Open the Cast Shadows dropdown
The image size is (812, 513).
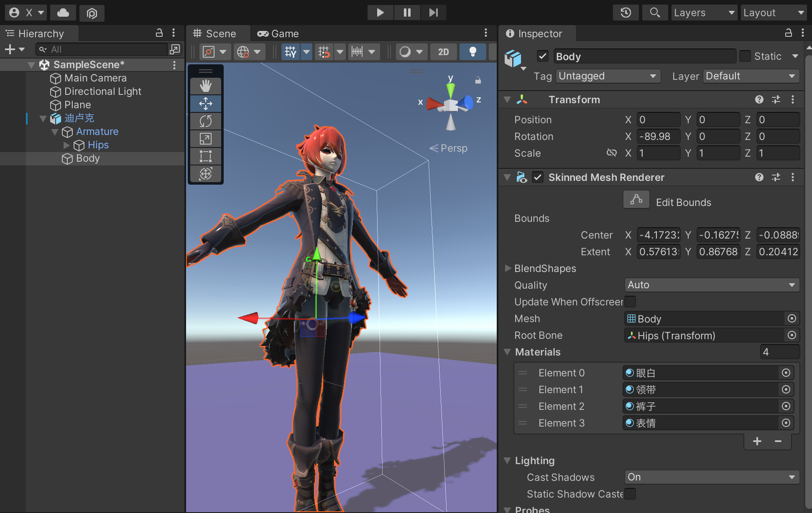tap(711, 477)
